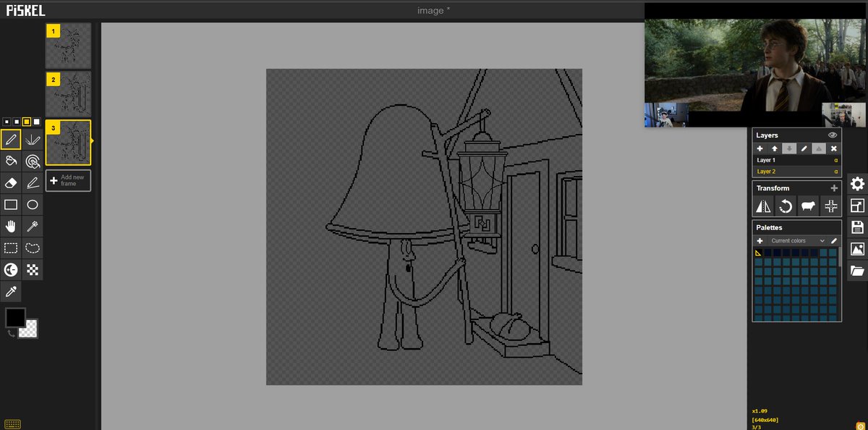Set pen size to second square
The image size is (868, 430).
[17, 122]
